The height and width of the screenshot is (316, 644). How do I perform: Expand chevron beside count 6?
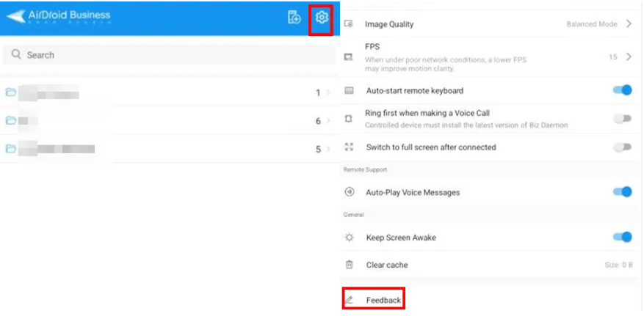tap(328, 121)
